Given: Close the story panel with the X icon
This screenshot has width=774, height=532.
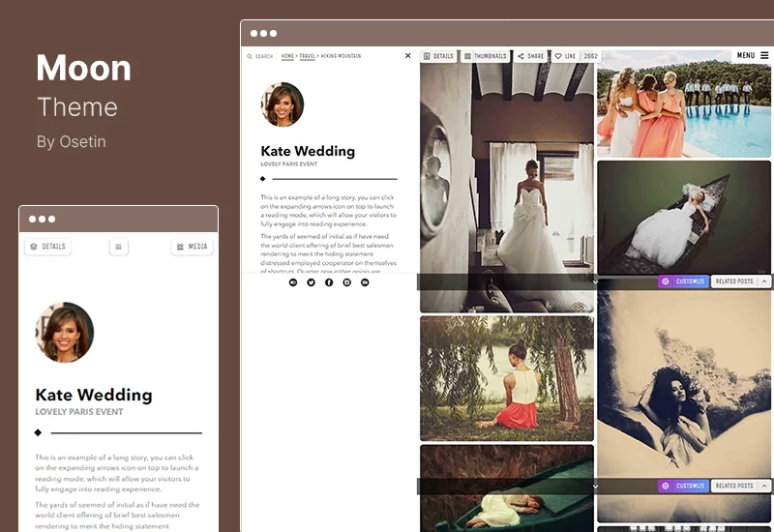Looking at the screenshot, I should tap(407, 56).
